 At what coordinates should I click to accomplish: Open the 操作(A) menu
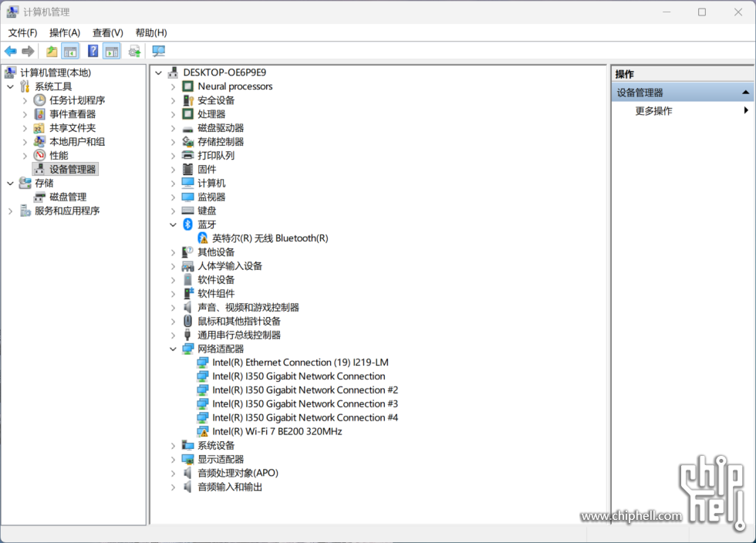[65, 32]
